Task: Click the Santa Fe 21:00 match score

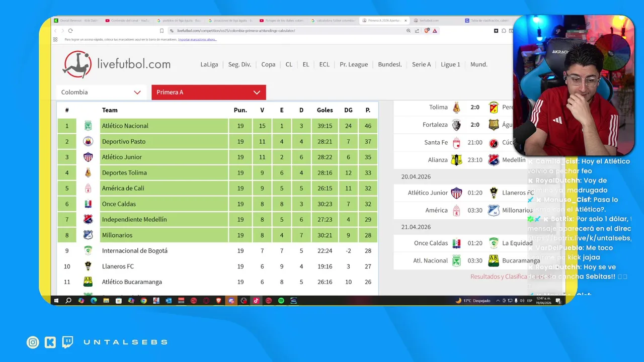Action: pos(475,142)
